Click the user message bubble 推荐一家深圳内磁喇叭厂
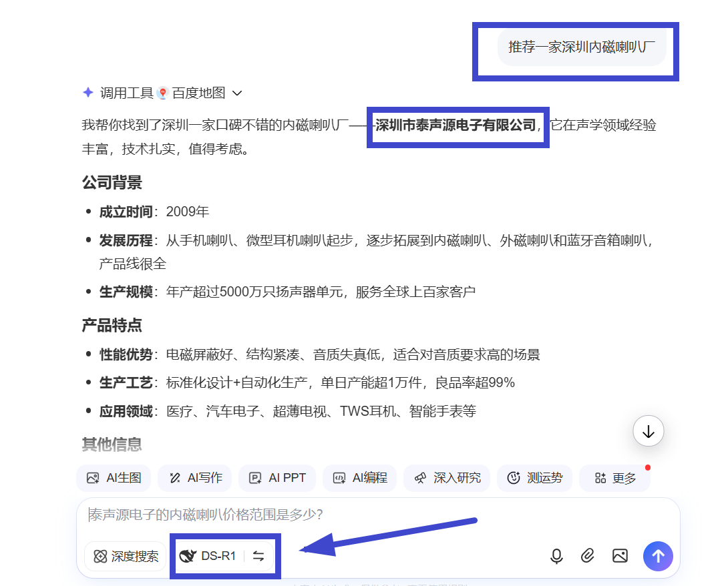Viewport: 728px width, 586px height. [x=581, y=47]
